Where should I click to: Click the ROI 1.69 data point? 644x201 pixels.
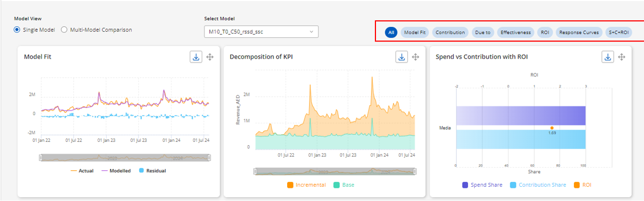pos(552,128)
